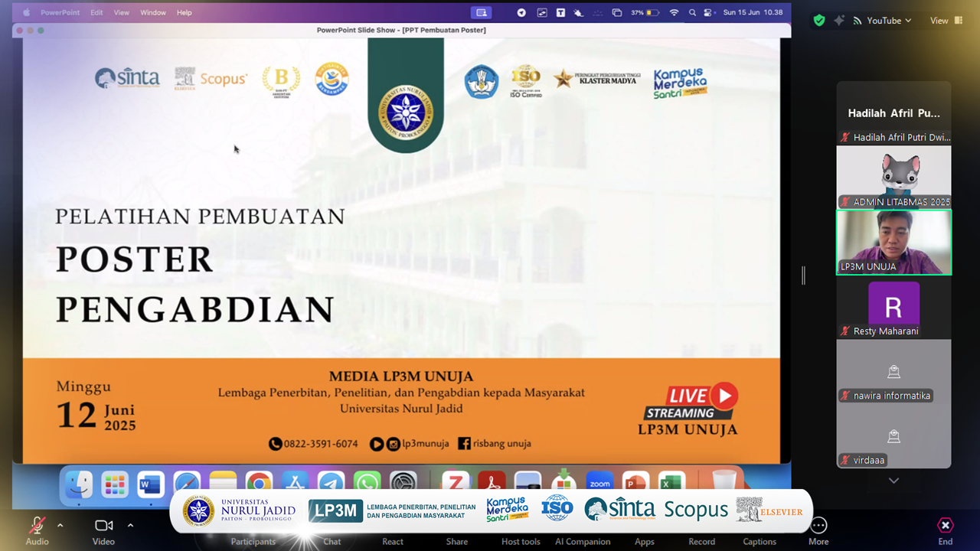The image size is (980, 551).
Task: Open Safari from the Dock
Action: 187,482
